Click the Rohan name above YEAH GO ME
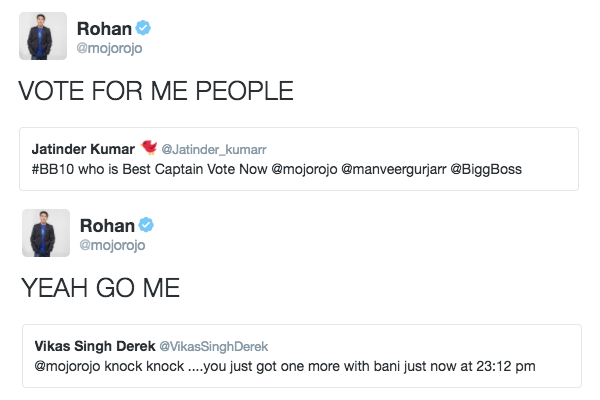Screen dimensions: 600x400 105,224
